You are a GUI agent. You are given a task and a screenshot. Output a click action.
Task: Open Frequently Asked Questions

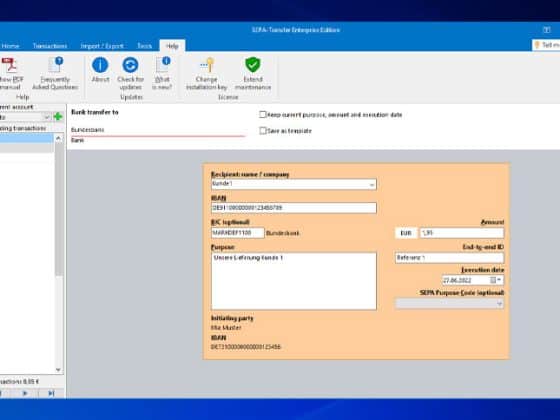coord(55,73)
